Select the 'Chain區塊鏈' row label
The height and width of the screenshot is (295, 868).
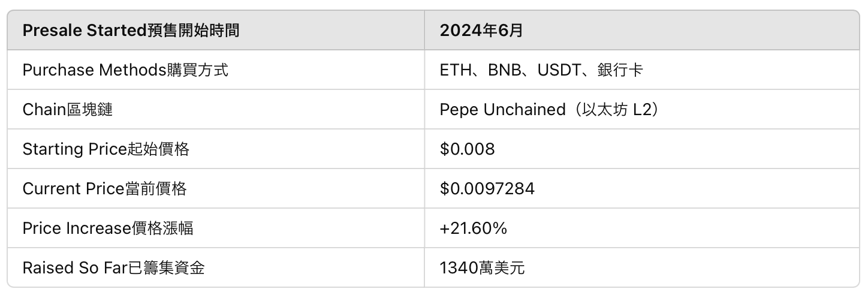click(67, 110)
